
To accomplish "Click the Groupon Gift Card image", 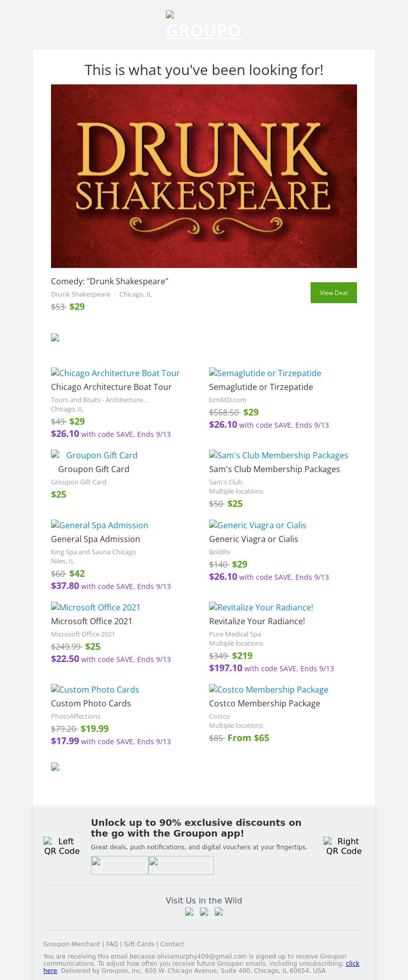I will pos(94,455).
